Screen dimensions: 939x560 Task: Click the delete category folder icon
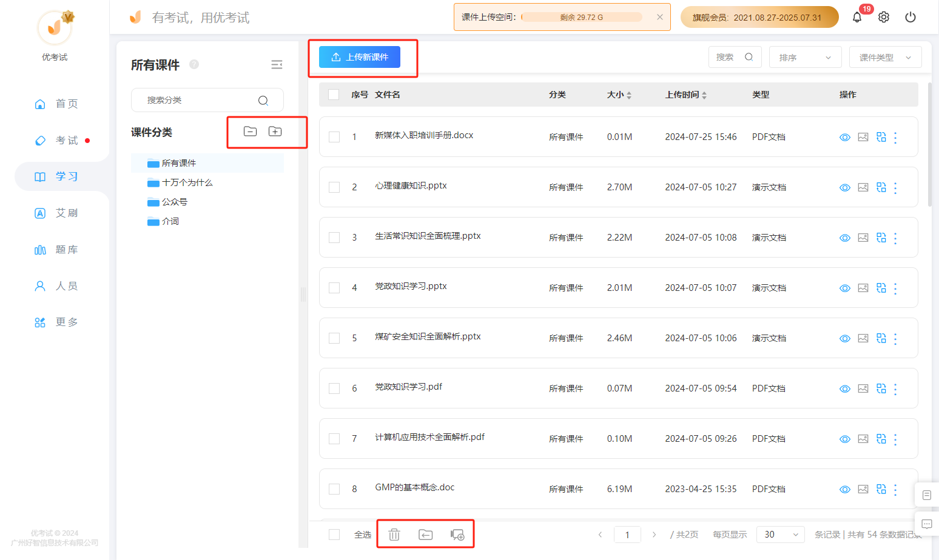250,132
